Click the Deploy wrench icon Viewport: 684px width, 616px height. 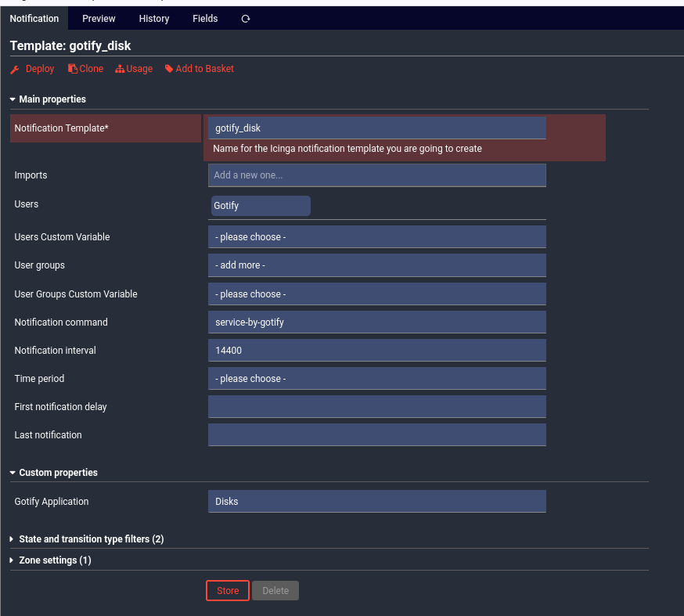pos(15,69)
